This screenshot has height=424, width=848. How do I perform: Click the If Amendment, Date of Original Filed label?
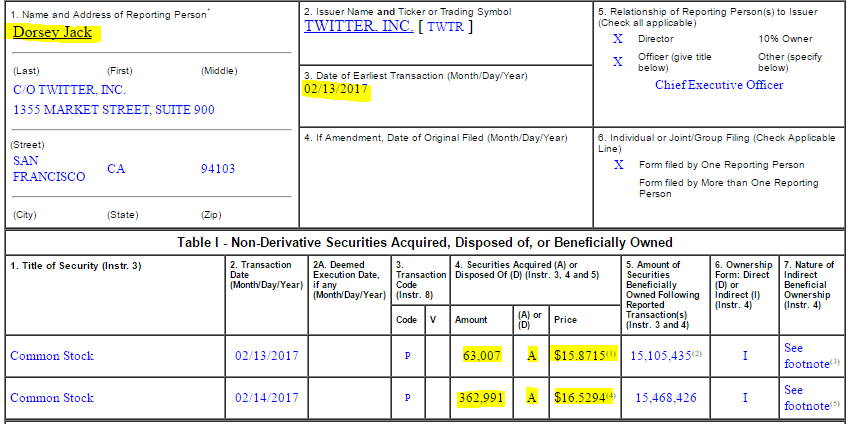click(436, 138)
